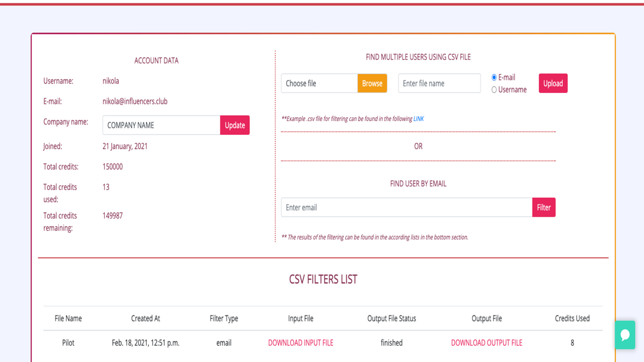Click the Upload button
Image resolution: width=644 pixels, height=362 pixels.
(553, 83)
